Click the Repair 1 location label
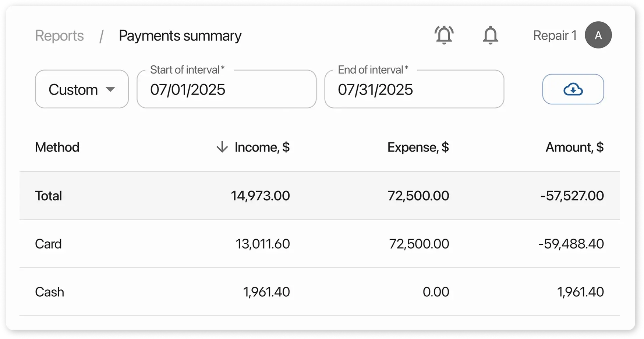 tap(555, 36)
